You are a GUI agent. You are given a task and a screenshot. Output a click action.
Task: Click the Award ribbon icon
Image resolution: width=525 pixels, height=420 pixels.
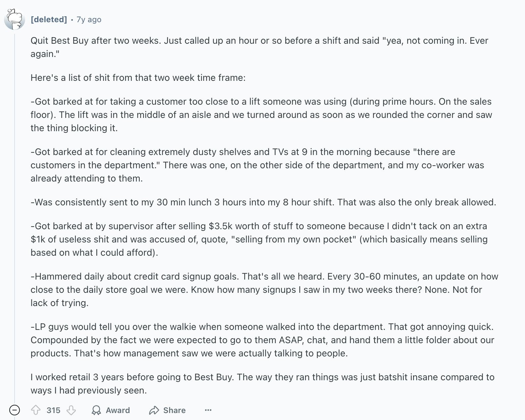[x=96, y=410]
